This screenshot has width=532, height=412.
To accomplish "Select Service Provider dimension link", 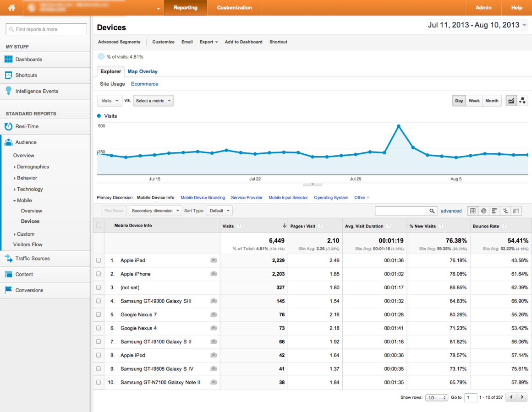I will point(247,197).
